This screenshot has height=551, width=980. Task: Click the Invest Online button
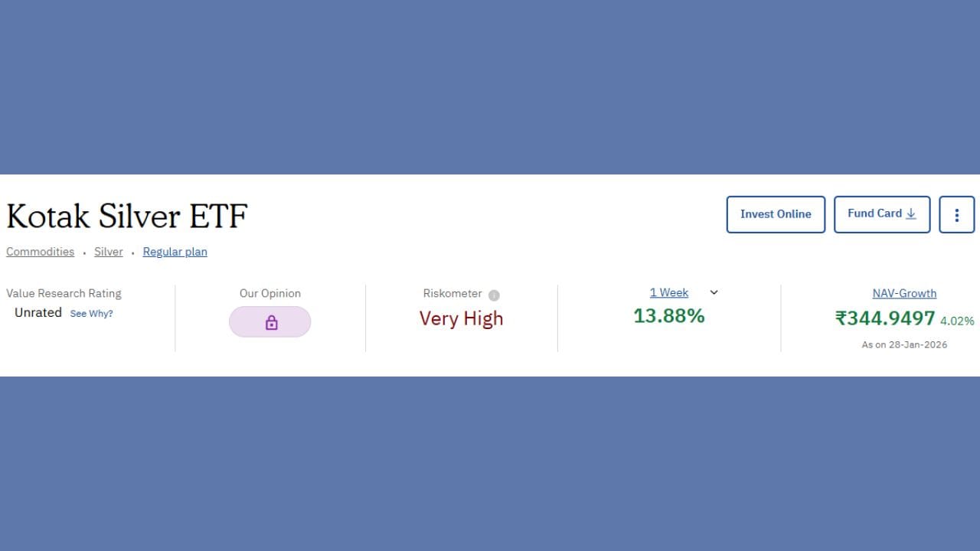coord(776,214)
